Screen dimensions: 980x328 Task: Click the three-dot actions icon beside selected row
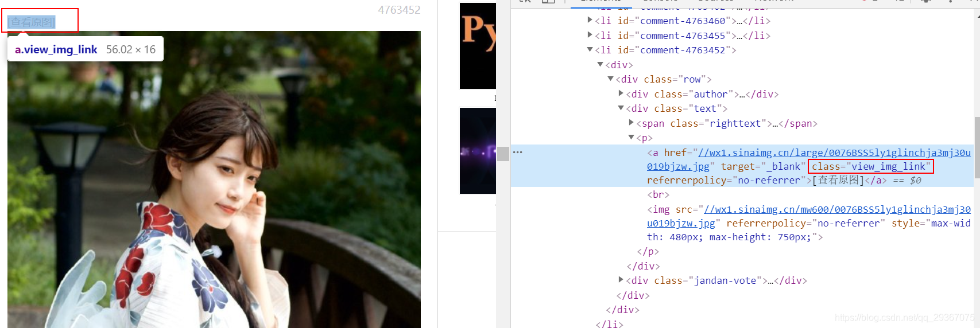pyautogui.click(x=518, y=153)
